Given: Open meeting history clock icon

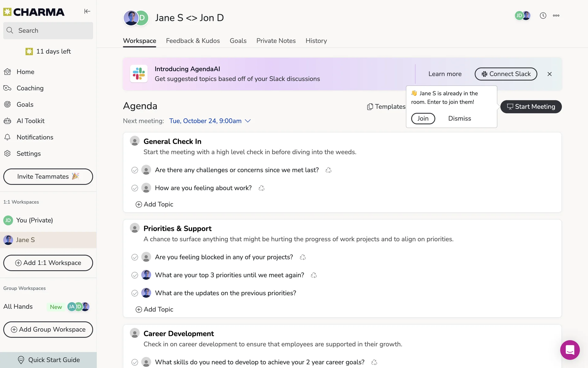Looking at the screenshot, I should (x=543, y=16).
